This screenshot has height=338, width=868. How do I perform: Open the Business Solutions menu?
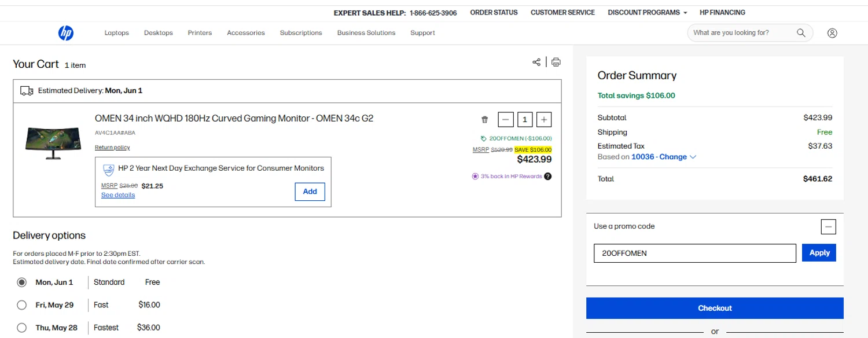point(366,33)
